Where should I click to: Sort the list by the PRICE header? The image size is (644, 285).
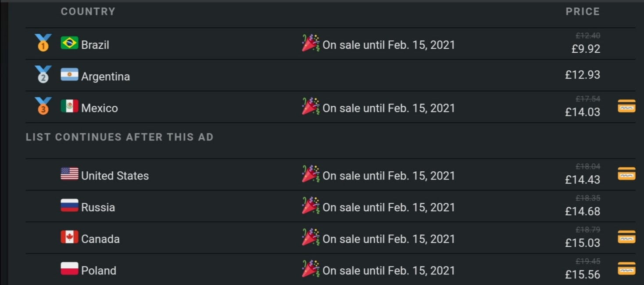click(583, 11)
